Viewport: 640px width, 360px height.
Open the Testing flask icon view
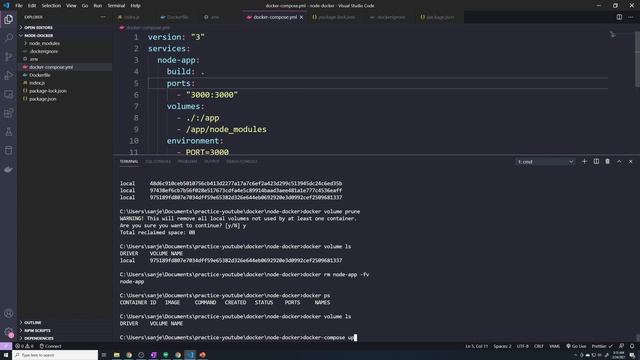[x=9, y=132]
